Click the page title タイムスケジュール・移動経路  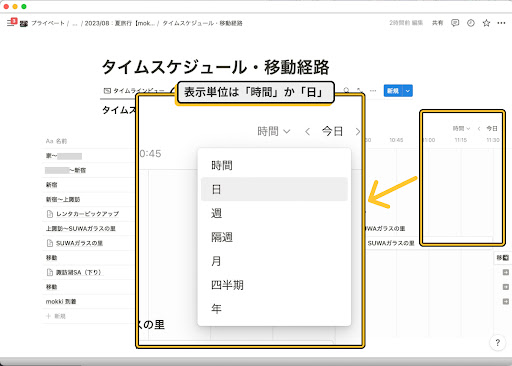tap(215, 67)
